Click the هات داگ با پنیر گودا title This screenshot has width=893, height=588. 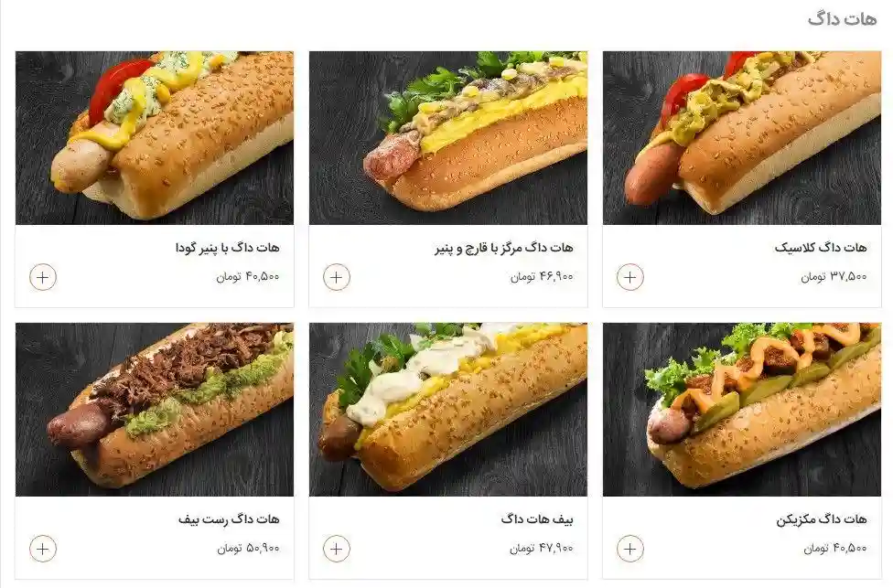pos(227,248)
